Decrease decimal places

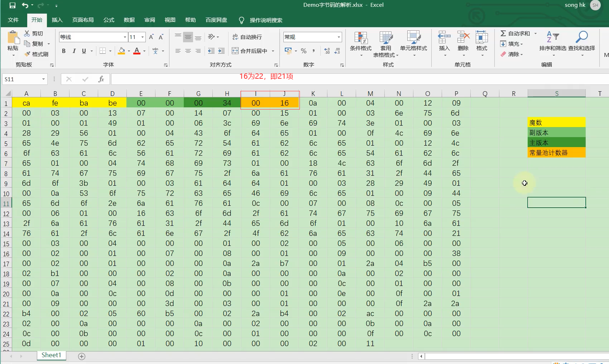[x=337, y=51]
